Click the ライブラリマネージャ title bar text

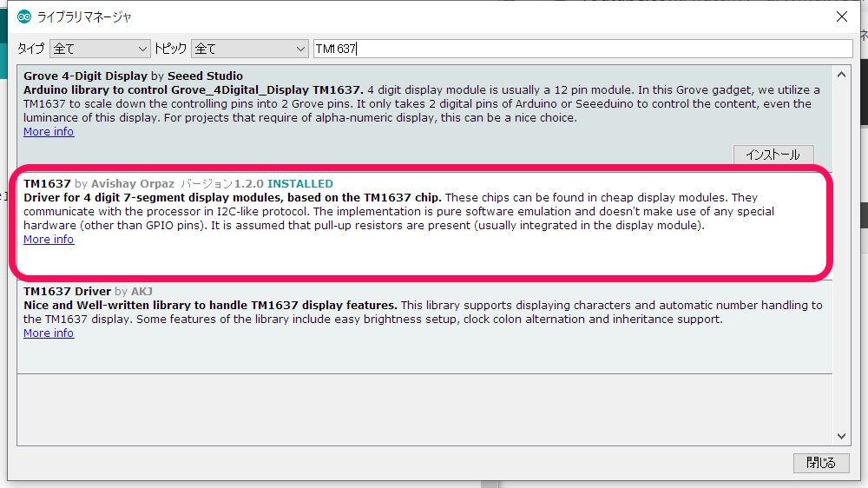tap(84, 16)
